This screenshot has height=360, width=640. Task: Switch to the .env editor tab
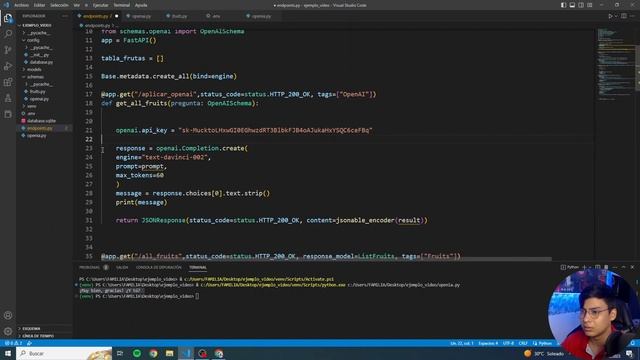pyautogui.click(x=216, y=16)
